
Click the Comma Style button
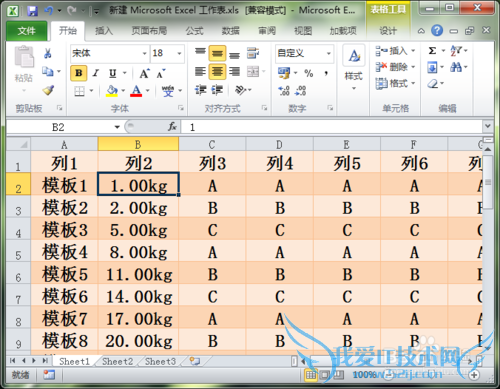click(326, 73)
